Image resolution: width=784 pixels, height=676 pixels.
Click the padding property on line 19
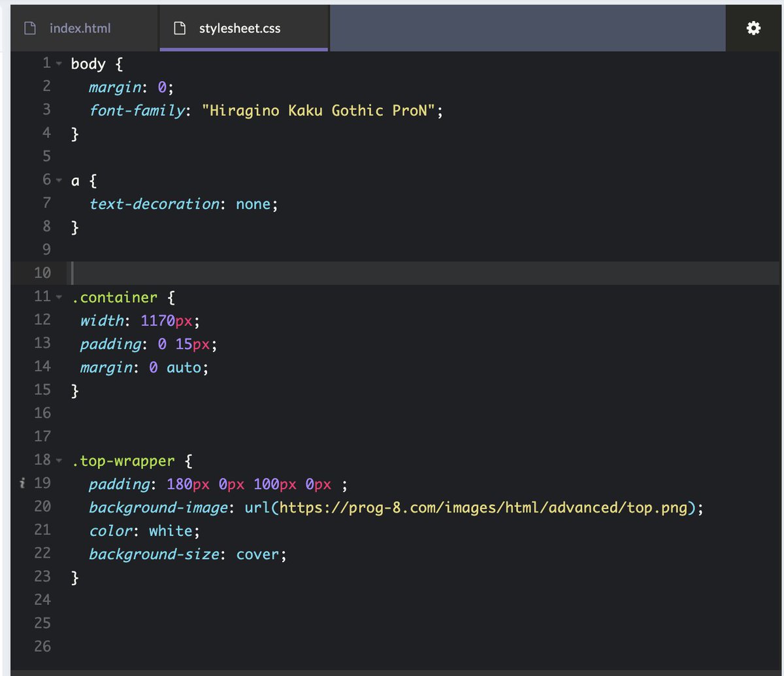click(119, 484)
